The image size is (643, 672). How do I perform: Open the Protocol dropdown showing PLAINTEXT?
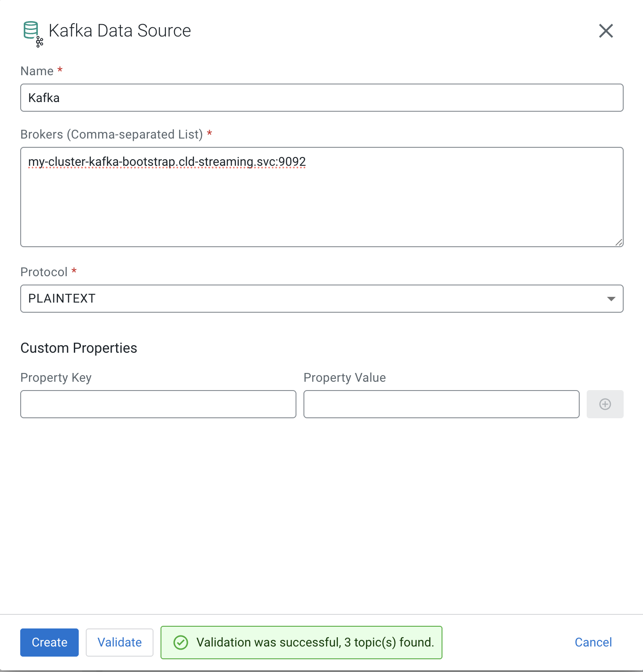tap(321, 299)
